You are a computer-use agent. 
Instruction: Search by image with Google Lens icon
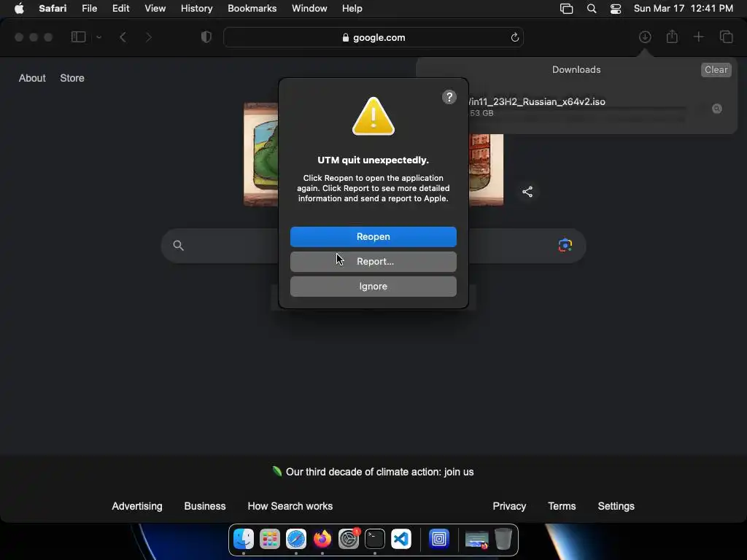point(565,245)
